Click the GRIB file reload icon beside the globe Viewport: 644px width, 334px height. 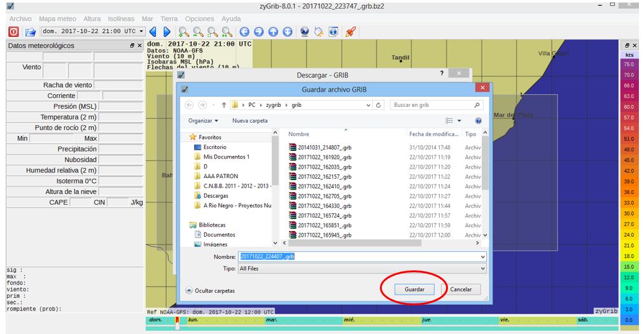point(319,32)
